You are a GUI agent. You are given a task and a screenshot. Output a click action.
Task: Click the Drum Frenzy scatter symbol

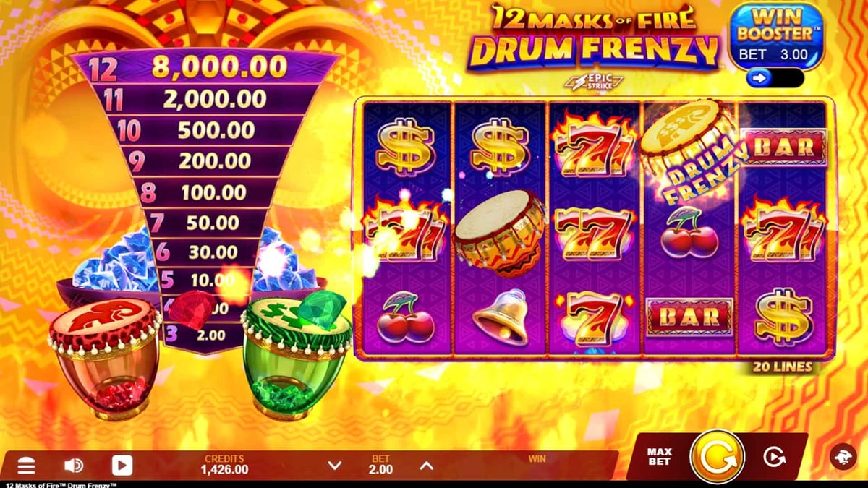click(691, 153)
